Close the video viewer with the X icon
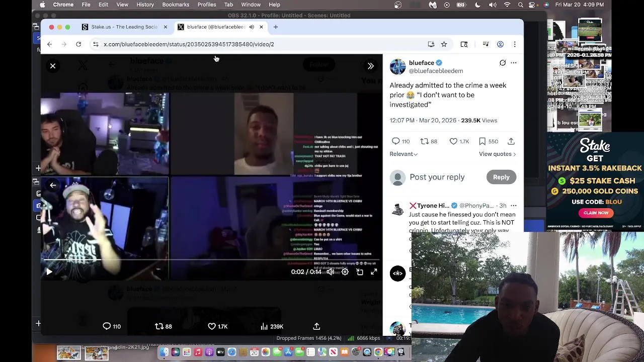This screenshot has height=362, width=644. 53,66
